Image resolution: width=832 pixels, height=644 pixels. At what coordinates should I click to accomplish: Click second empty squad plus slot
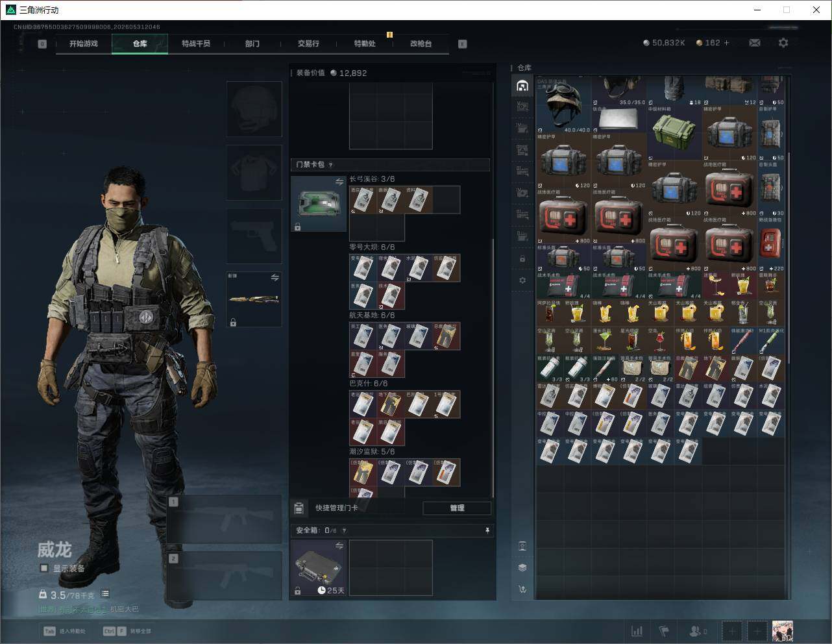(757, 630)
